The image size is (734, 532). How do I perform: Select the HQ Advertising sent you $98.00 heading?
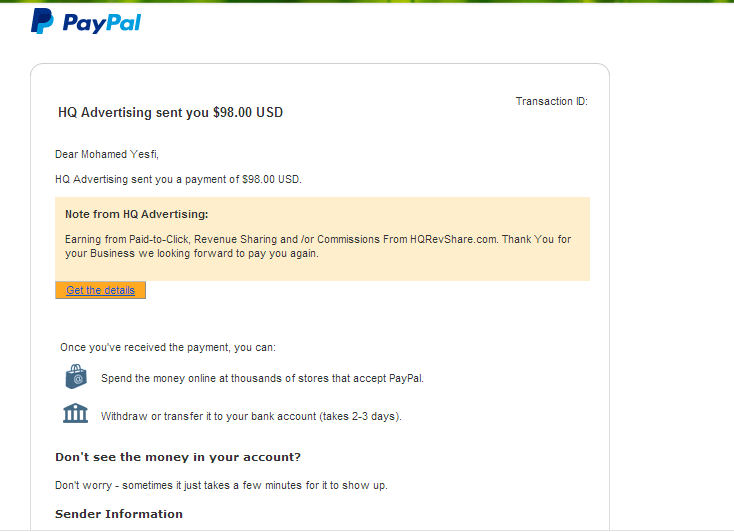point(170,112)
